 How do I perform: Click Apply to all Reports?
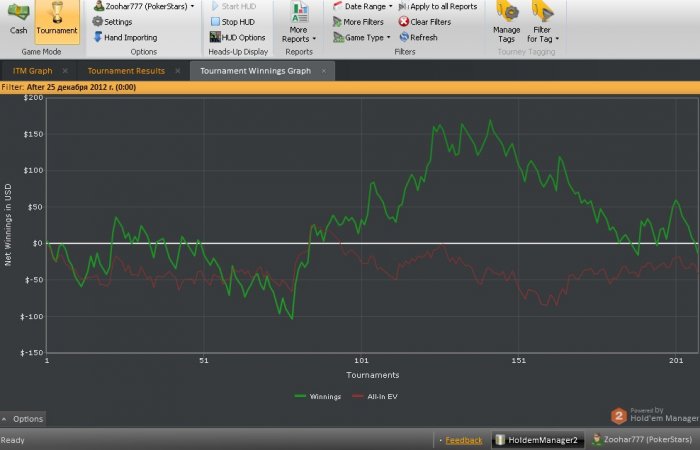tap(438, 6)
